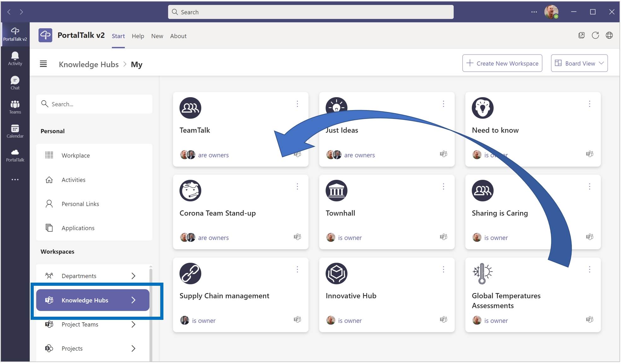Expand the Project Teams workspace group
The height and width of the screenshot is (364, 623).
133,325
